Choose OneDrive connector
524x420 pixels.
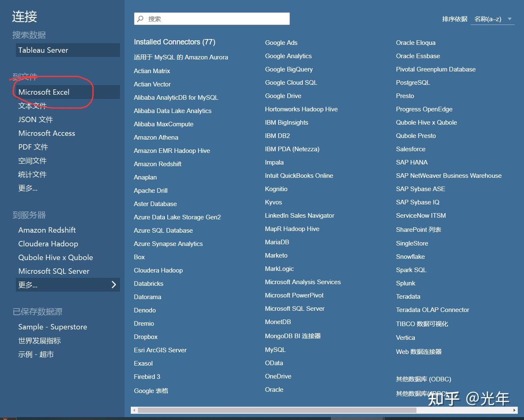pyautogui.click(x=278, y=376)
